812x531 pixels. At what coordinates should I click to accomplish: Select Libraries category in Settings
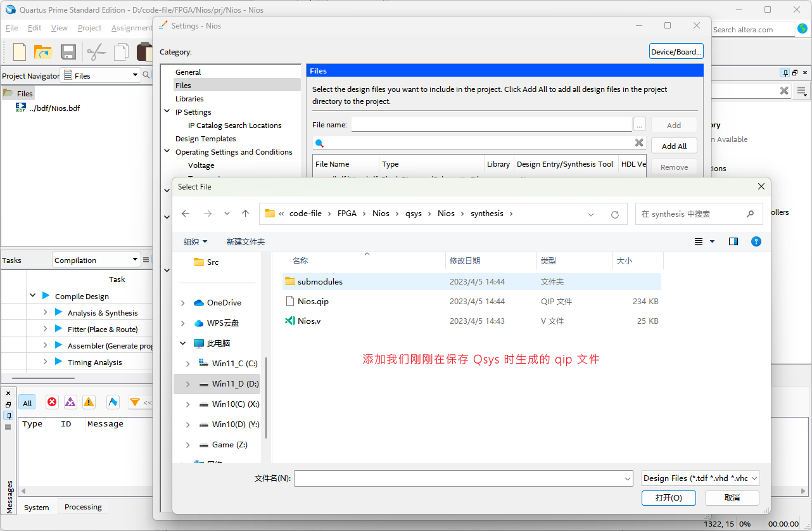189,98
